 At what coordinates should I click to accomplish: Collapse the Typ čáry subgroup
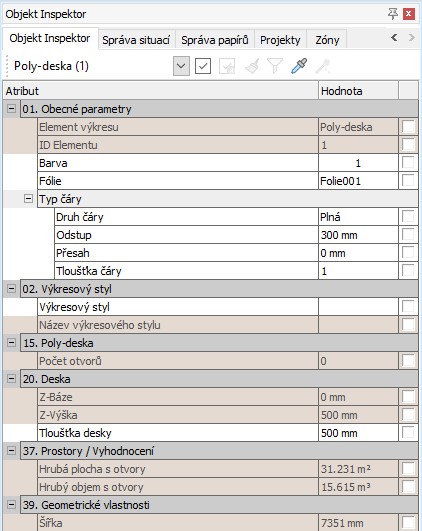[29, 198]
